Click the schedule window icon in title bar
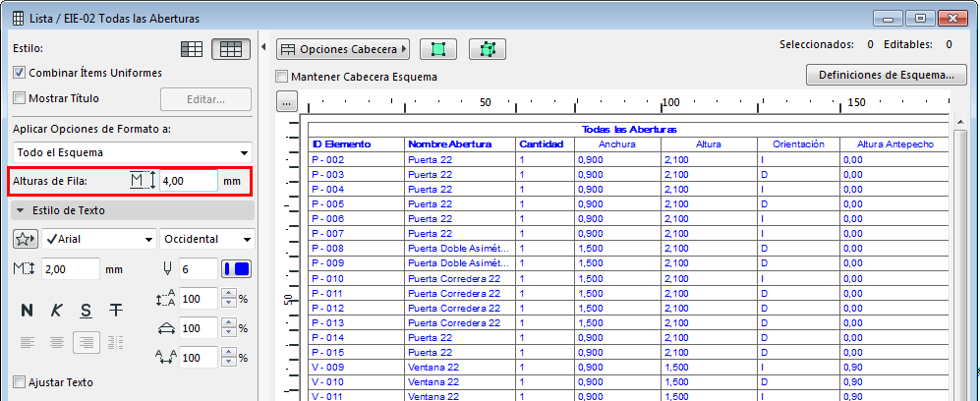Image resolution: width=980 pixels, height=401 pixels. coord(19,18)
